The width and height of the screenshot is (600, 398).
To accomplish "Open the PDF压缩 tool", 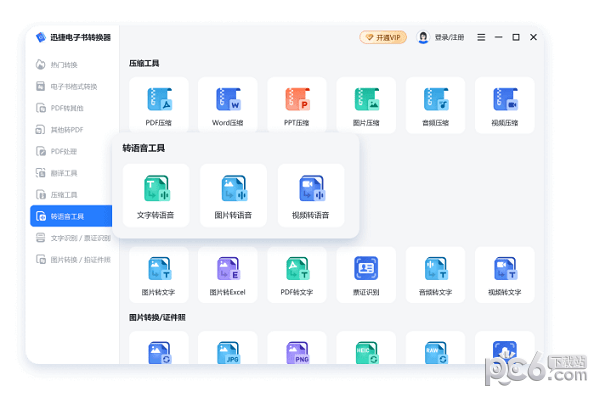I will (x=159, y=104).
